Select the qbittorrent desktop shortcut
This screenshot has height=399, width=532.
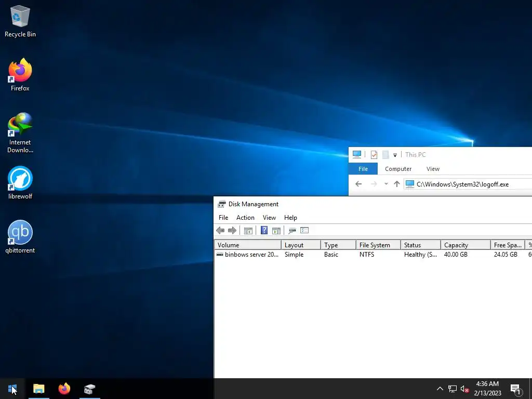coord(20,237)
